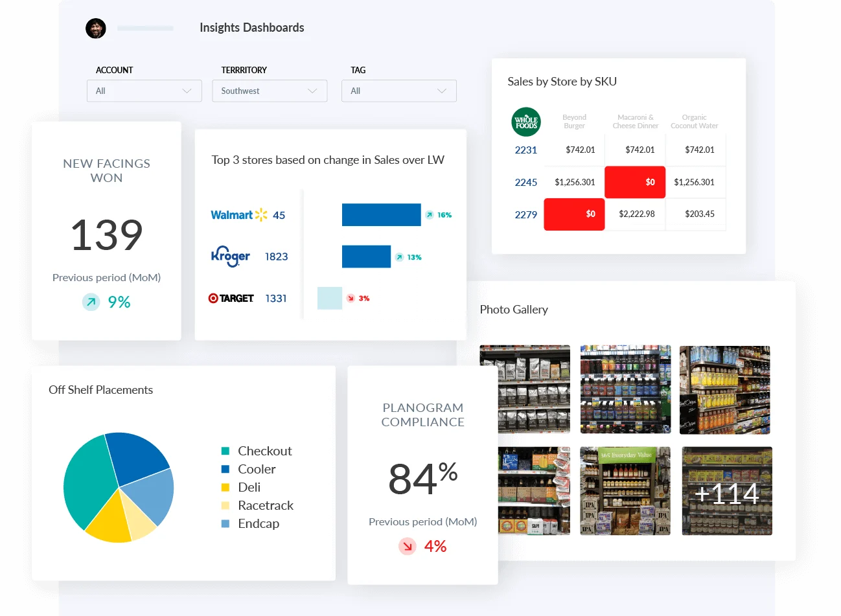Open the yellow juice bottles photo
This screenshot has width=841, height=616.
[x=725, y=390]
